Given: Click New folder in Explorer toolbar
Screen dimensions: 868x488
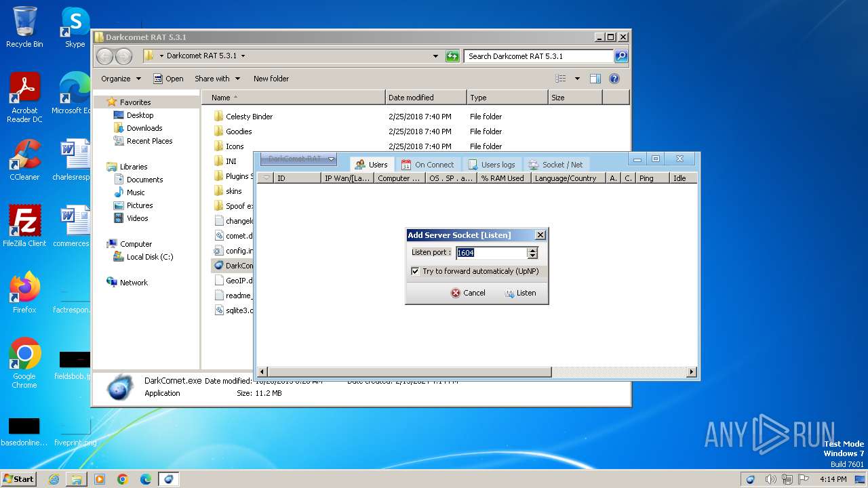Looking at the screenshot, I should [271, 79].
